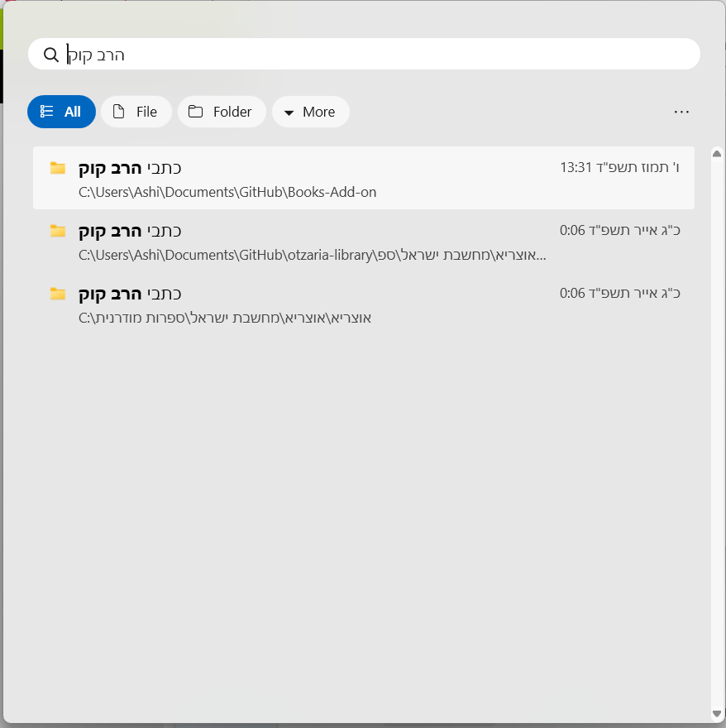This screenshot has width=726, height=728.
Task: Click the folder icon of the third result
Action: pyautogui.click(x=57, y=294)
